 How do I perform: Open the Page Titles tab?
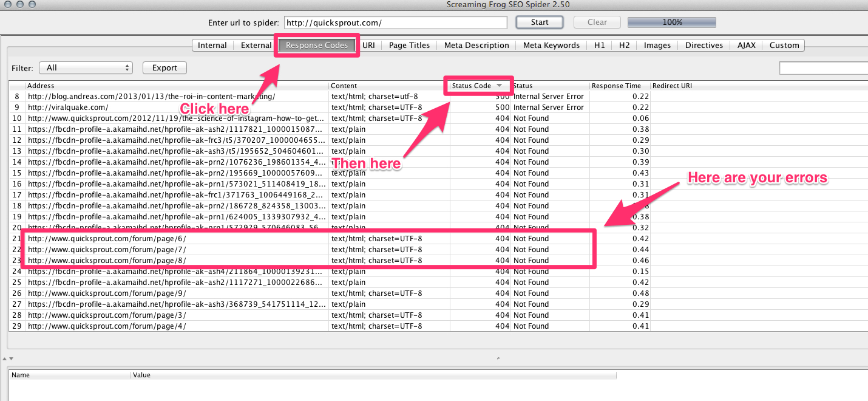[409, 46]
